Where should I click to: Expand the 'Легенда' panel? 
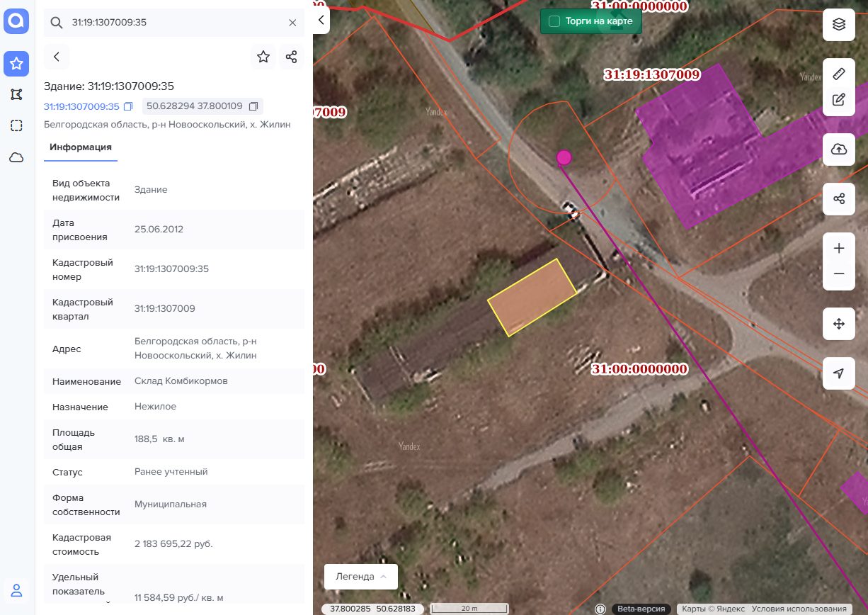[x=361, y=577]
